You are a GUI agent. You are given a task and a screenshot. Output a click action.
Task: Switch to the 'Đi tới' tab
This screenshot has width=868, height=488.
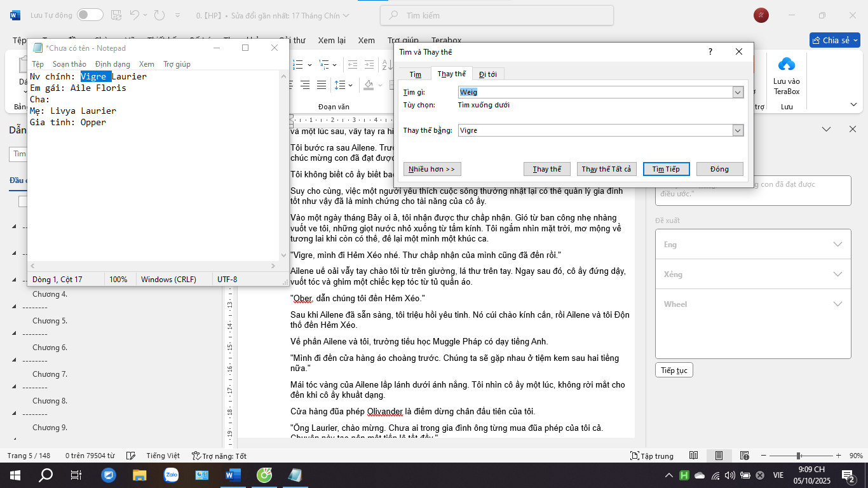click(x=488, y=74)
